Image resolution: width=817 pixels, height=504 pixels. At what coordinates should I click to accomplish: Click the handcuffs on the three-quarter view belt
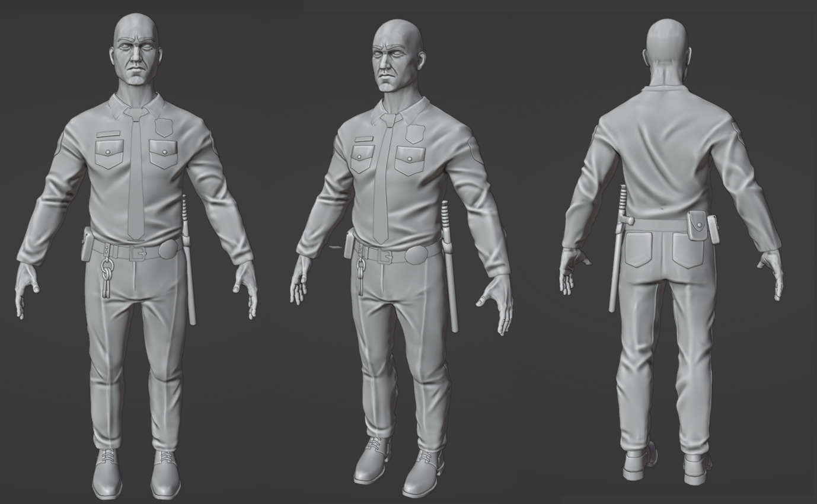point(360,274)
